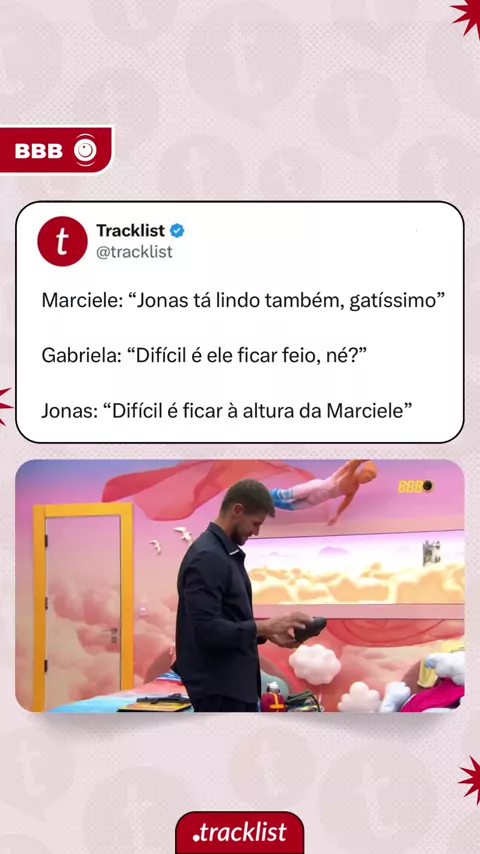Viewport: 480px width, 854px height.
Task: Open the Tracklist red profile avatar
Action: (x=62, y=241)
